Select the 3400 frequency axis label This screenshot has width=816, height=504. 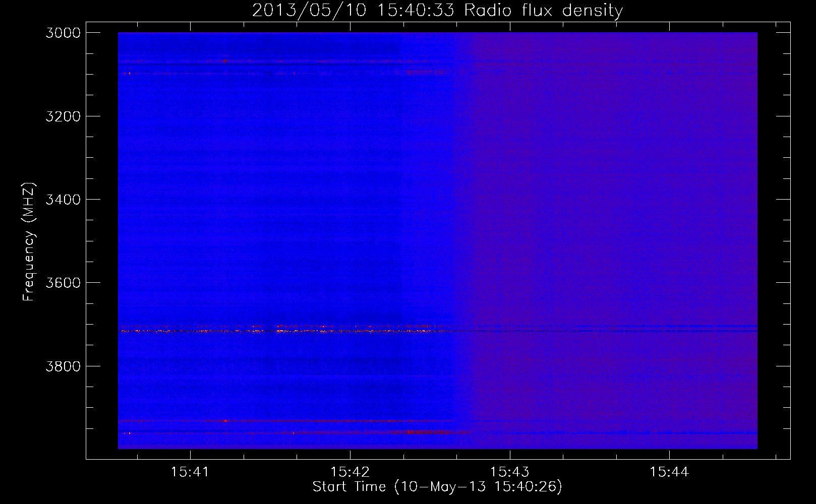coord(63,200)
